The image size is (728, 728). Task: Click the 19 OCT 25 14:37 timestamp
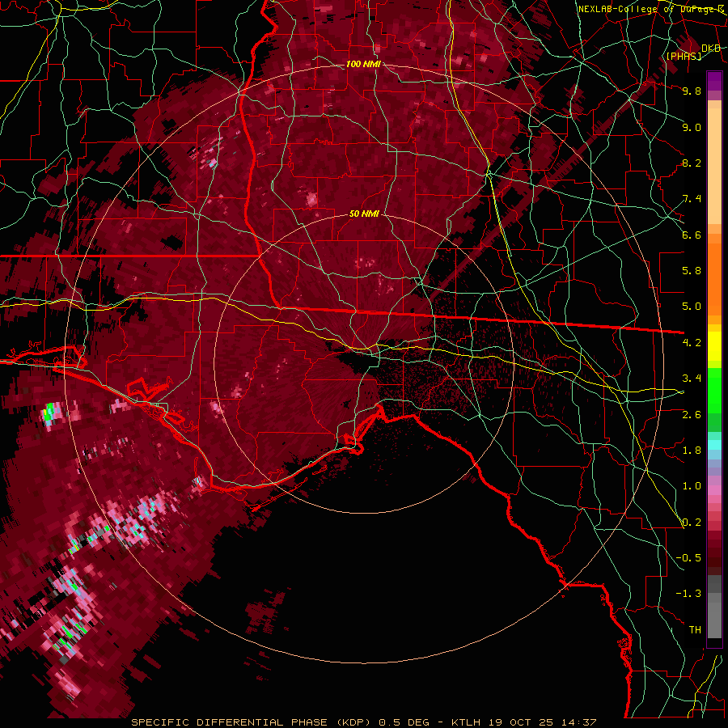pos(543,722)
